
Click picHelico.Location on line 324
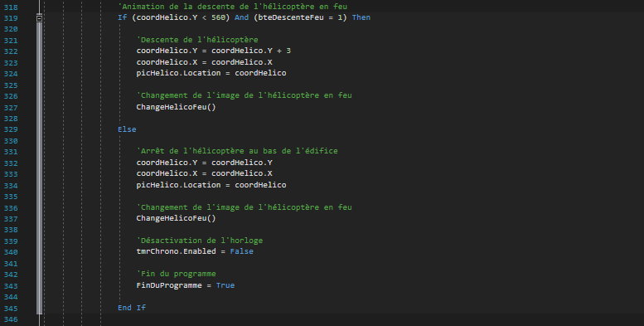pyautogui.click(x=179, y=73)
